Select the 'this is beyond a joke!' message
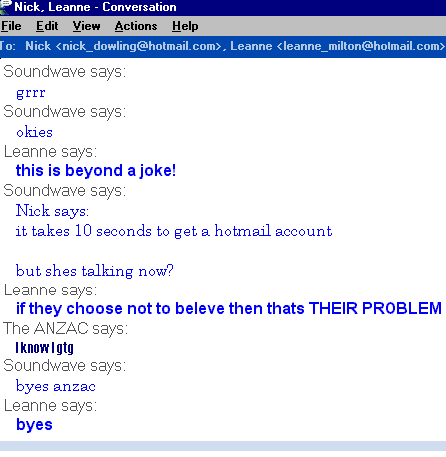The image size is (446, 457). [x=96, y=171]
